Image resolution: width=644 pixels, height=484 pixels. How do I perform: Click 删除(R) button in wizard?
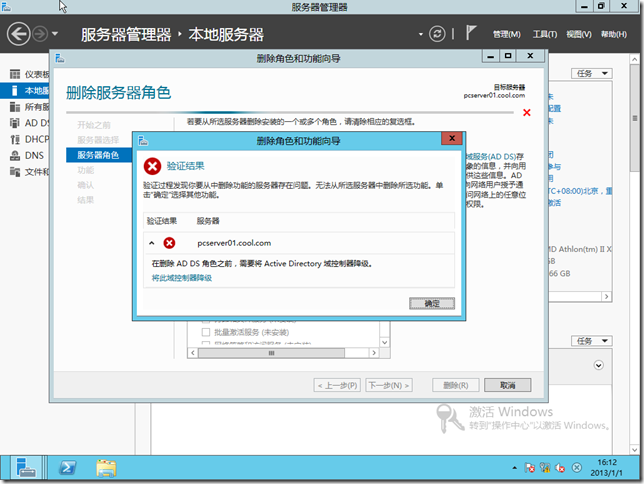(x=455, y=385)
